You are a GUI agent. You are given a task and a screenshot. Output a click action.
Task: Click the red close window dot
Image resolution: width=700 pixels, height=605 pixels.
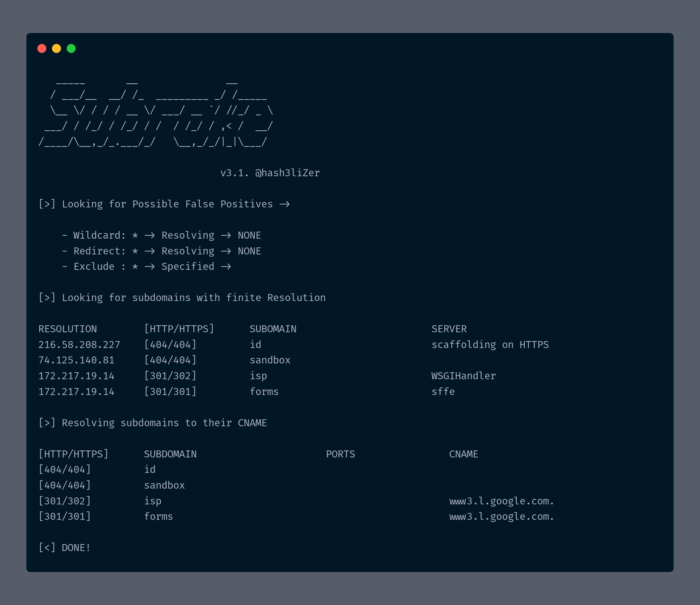[x=42, y=48]
